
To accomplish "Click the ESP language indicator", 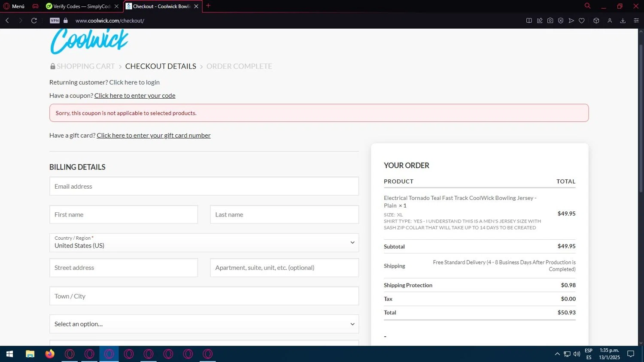I will 589,354.
